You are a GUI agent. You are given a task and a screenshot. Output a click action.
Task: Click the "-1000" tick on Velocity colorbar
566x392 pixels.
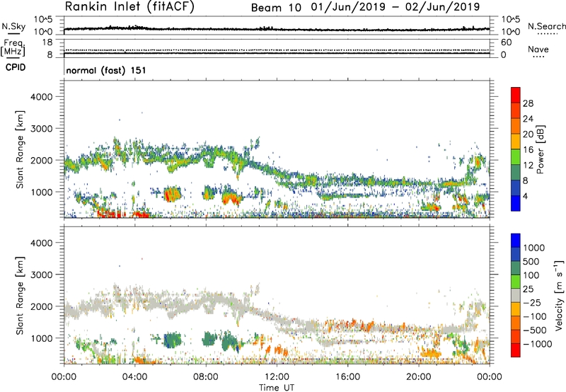coord(537,344)
